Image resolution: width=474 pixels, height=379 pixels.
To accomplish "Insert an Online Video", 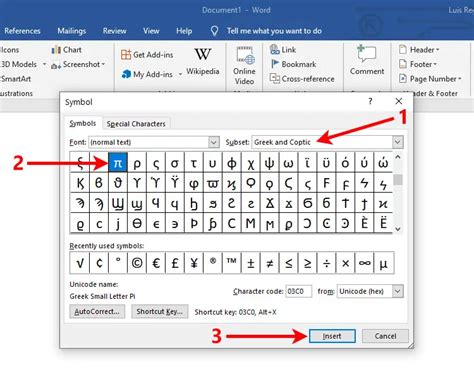I will pyautogui.click(x=244, y=66).
